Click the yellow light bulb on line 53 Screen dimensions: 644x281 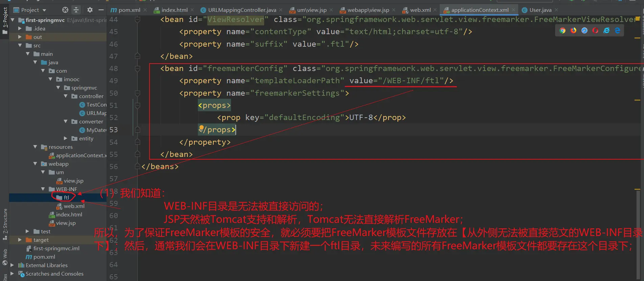tap(201, 128)
